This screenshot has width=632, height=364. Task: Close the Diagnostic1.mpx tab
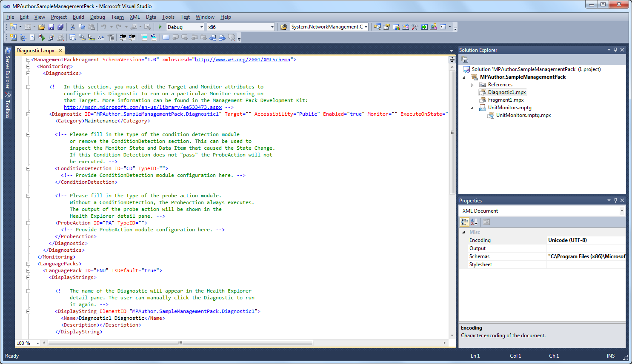click(x=60, y=51)
